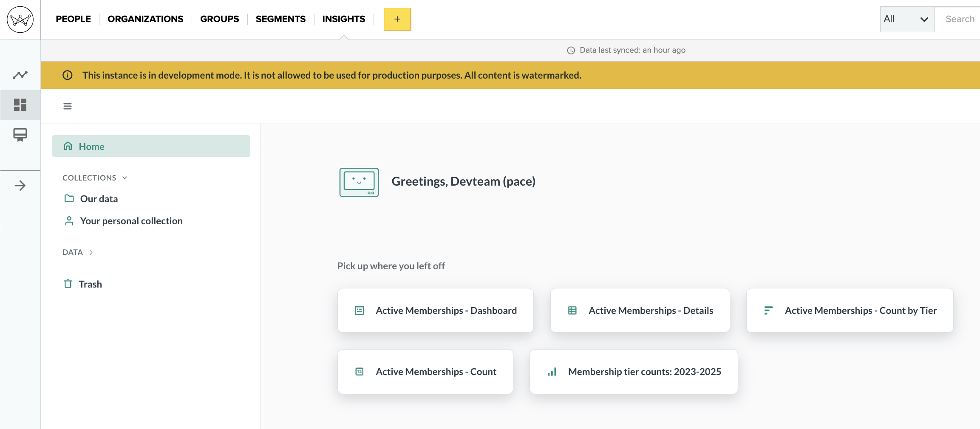This screenshot has height=429, width=980.
Task: Click the clock icon beside data sync status
Action: click(571, 51)
